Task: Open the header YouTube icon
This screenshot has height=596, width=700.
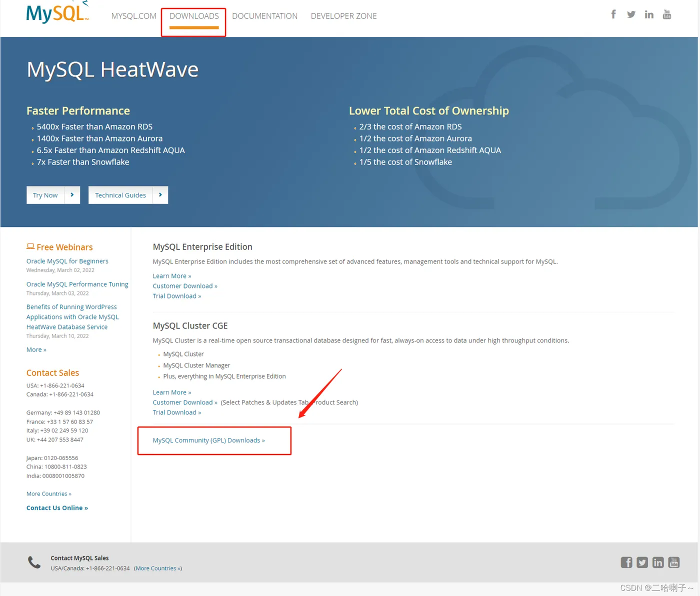Action: click(x=667, y=14)
